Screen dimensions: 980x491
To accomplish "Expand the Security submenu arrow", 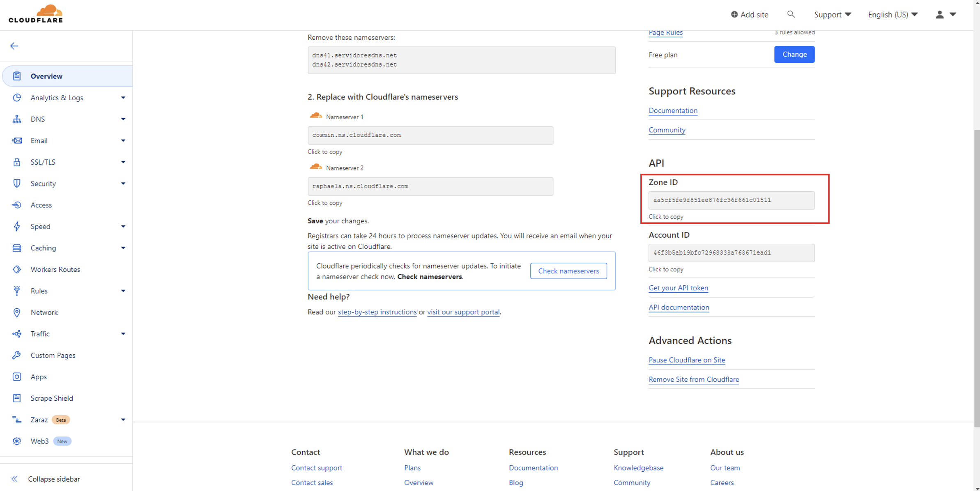I will tap(123, 184).
